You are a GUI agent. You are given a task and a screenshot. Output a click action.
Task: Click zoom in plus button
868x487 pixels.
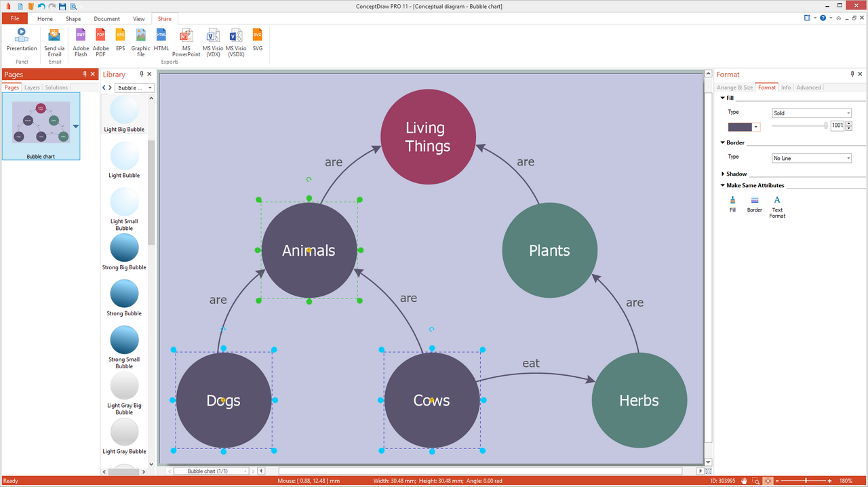(x=829, y=481)
